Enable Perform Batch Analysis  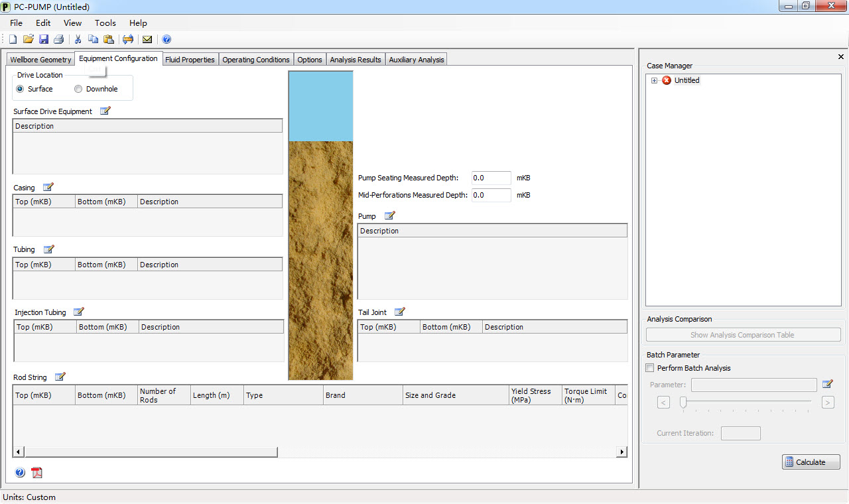coord(650,368)
